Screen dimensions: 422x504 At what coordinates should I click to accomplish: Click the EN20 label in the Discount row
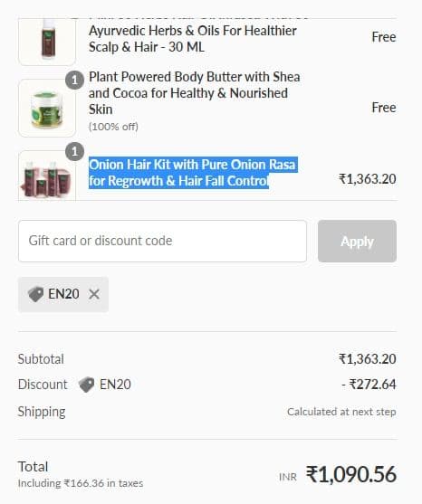pyautogui.click(x=115, y=385)
